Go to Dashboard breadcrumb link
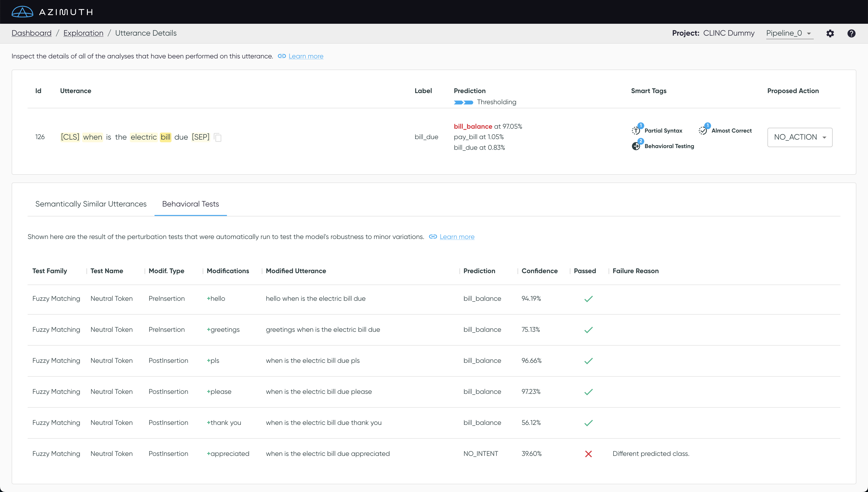 coord(31,33)
